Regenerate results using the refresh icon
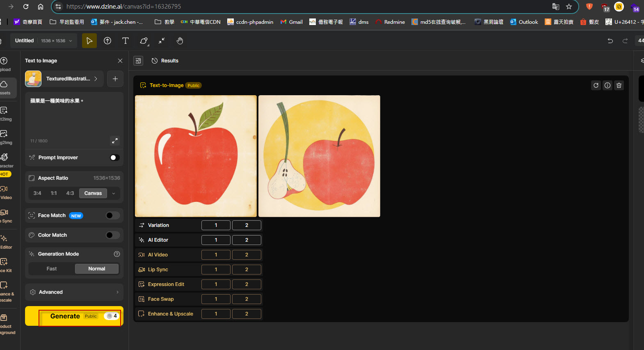This screenshot has height=350, width=644. pos(596,85)
